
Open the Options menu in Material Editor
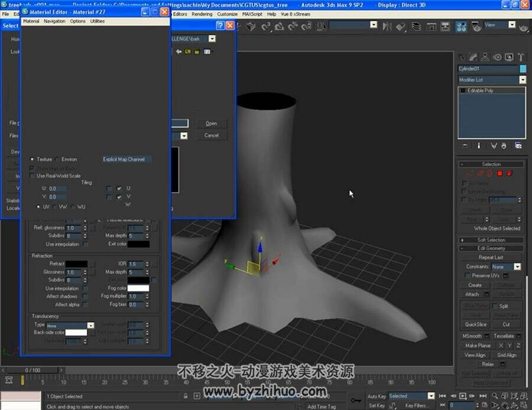pyautogui.click(x=77, y=21)
